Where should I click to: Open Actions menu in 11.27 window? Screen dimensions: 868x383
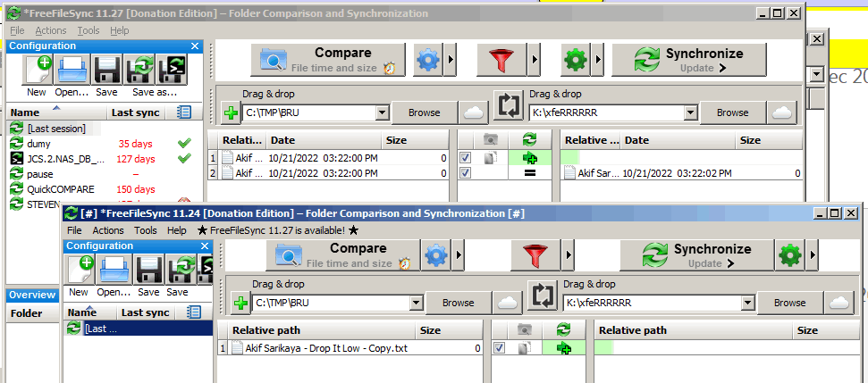(51, 30)
